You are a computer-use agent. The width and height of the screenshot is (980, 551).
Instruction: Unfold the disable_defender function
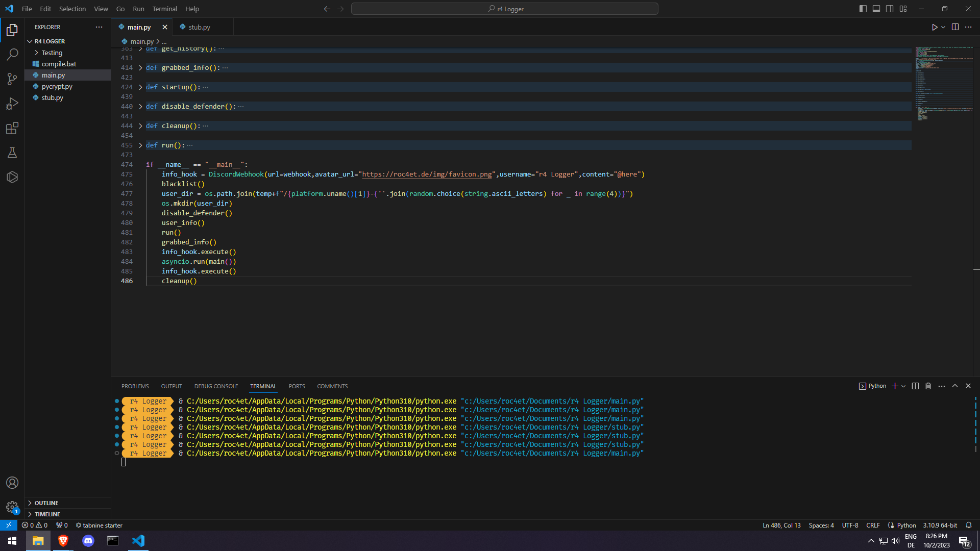[x=140, y=106]
